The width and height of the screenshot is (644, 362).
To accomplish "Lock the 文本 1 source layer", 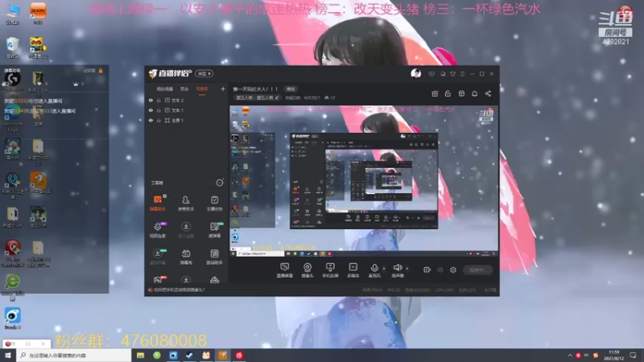I will click(159, 110).
